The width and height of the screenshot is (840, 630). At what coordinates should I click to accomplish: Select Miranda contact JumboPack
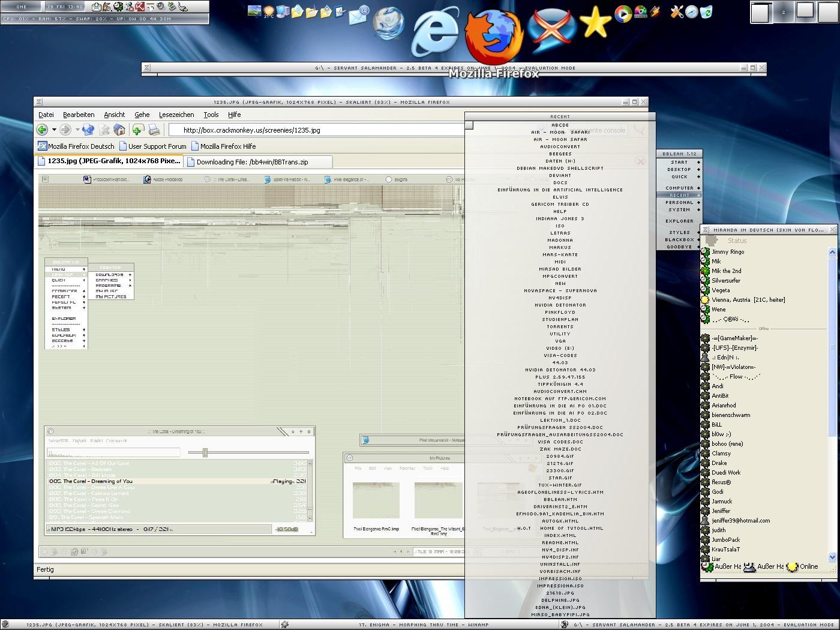click(725, 540)
